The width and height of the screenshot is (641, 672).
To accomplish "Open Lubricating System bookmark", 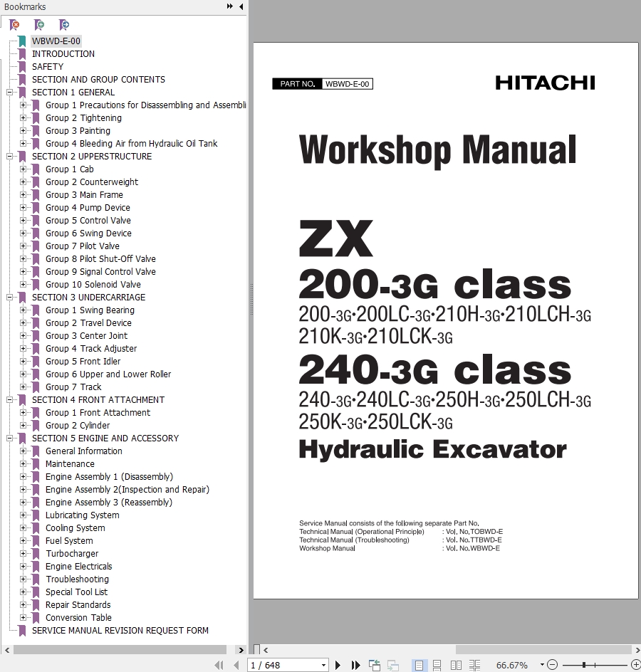I will point(83,515).
